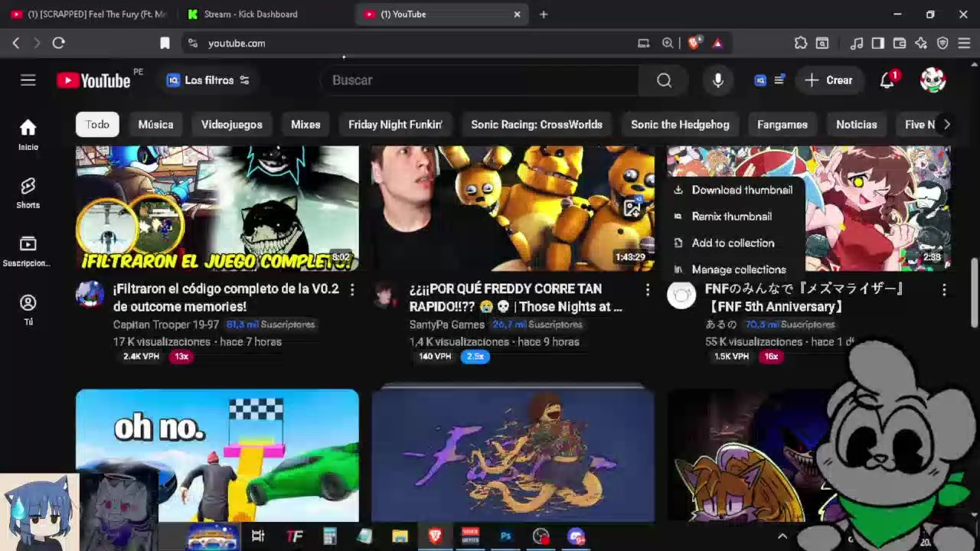Open the options menu for the POR QUÉ FREDDY video
This screenshot has height=551, width=980.
[x=648, y=289]
